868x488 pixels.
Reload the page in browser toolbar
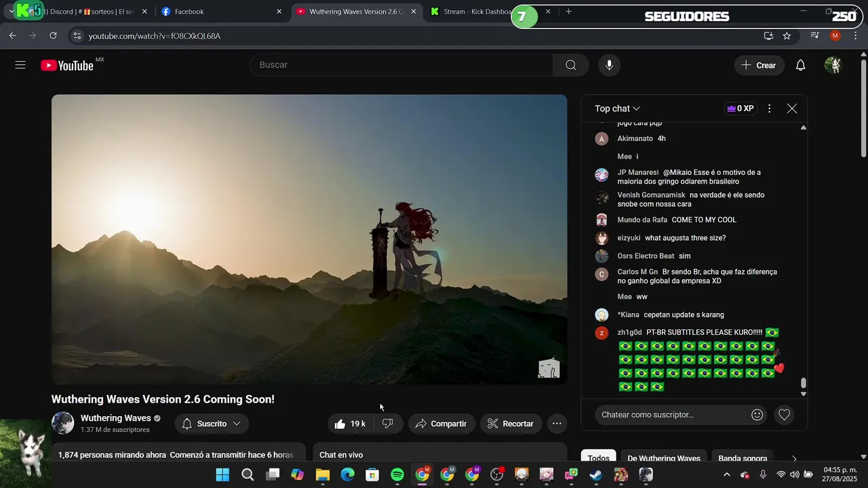coord(53,35)
